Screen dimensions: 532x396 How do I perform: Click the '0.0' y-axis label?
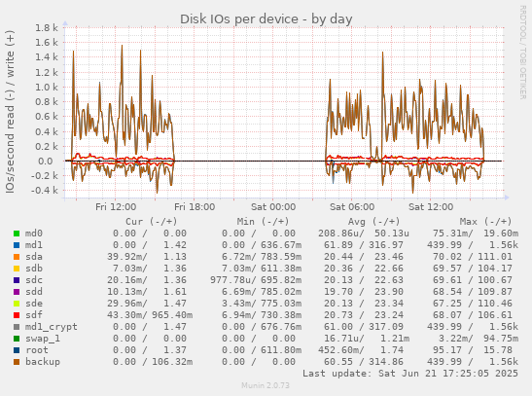click(x=46, y=162)
